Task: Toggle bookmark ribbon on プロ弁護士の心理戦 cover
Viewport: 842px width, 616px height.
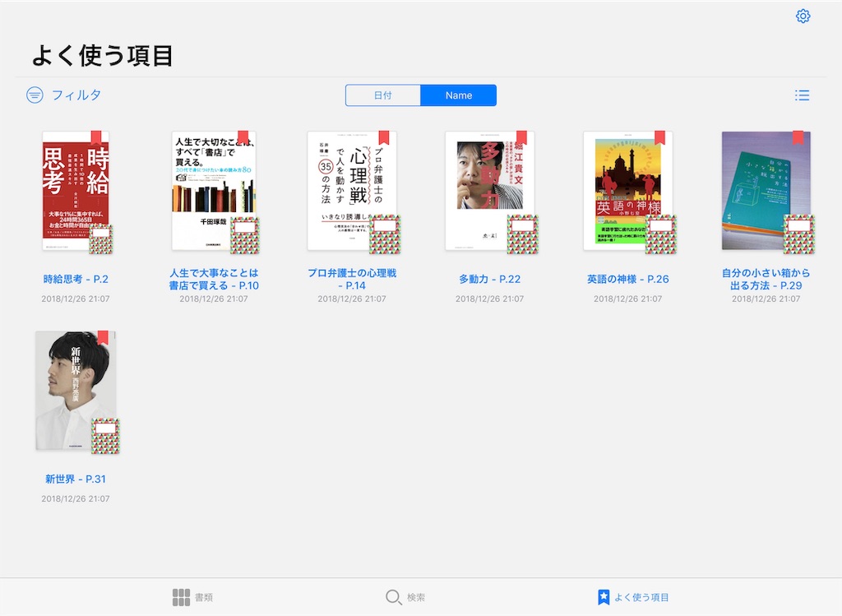Action: click(x=383, y=137)
